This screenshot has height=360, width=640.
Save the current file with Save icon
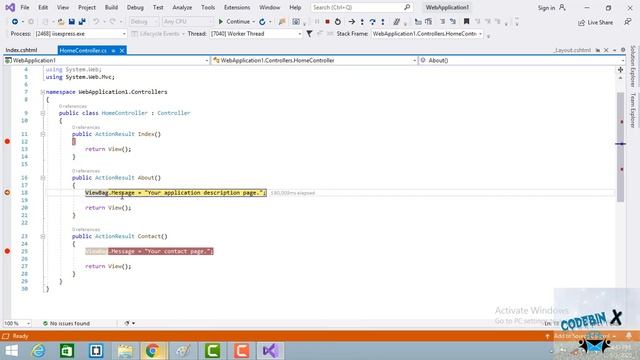[x=71, y=22]
